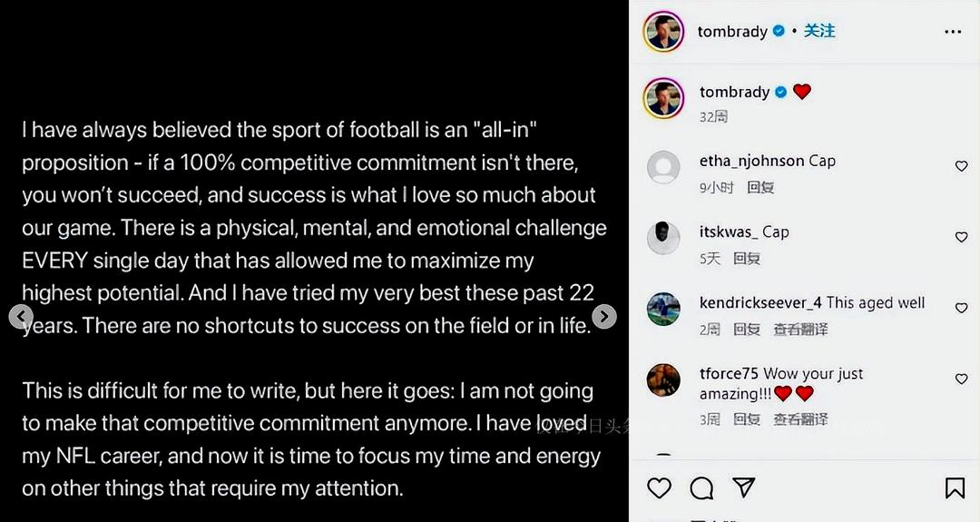Go to the previous carousel slide
Screen dimensions: 980x522
click(21, 316)
